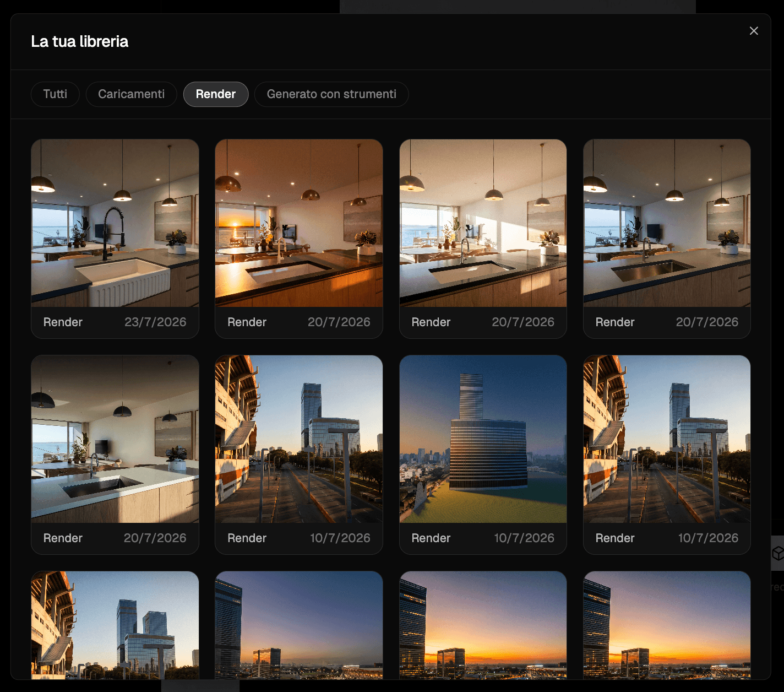Select the last sunset skyline render in bottom row
Screen dimensions: 784x692
pyautogui.click(x=667, y=625)
